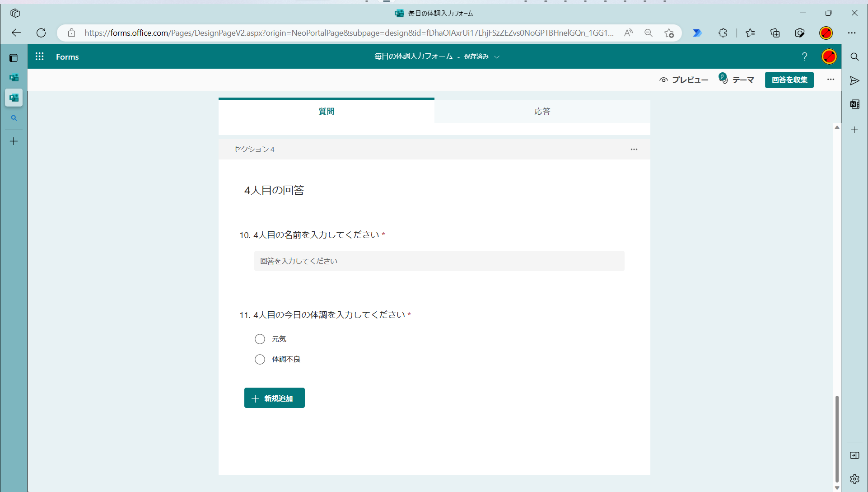This screenshot has height=492, width=868.
Task: Open browser extensions puzzle icon
Action: click(723, 33)
